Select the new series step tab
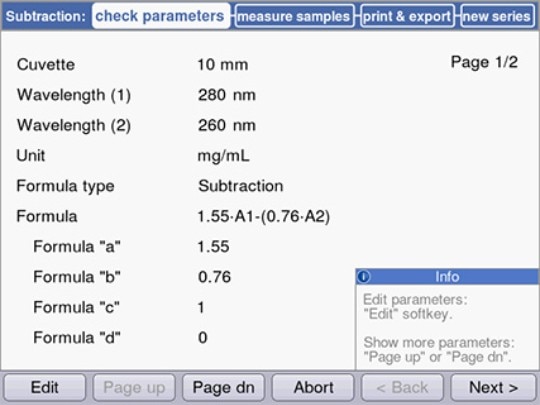 [497, 16]
